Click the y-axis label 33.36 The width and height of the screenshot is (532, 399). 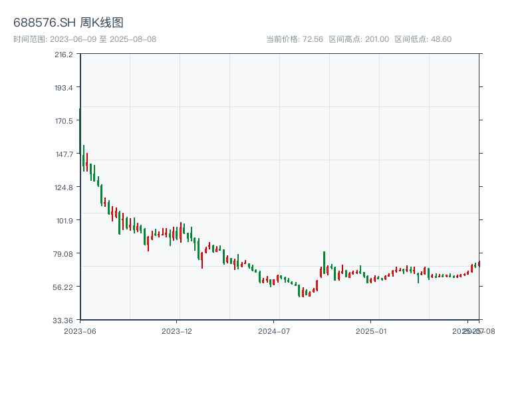[x=63, y=321]
